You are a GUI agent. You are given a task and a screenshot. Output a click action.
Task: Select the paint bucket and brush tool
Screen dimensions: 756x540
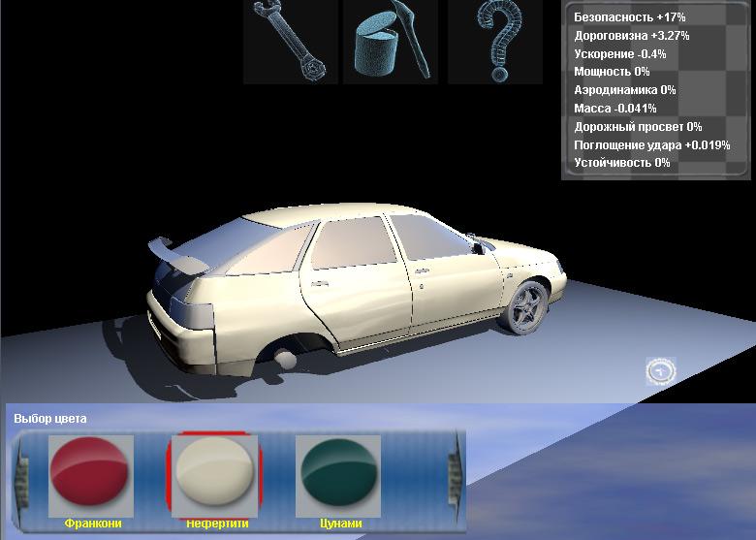pos(391,41)
